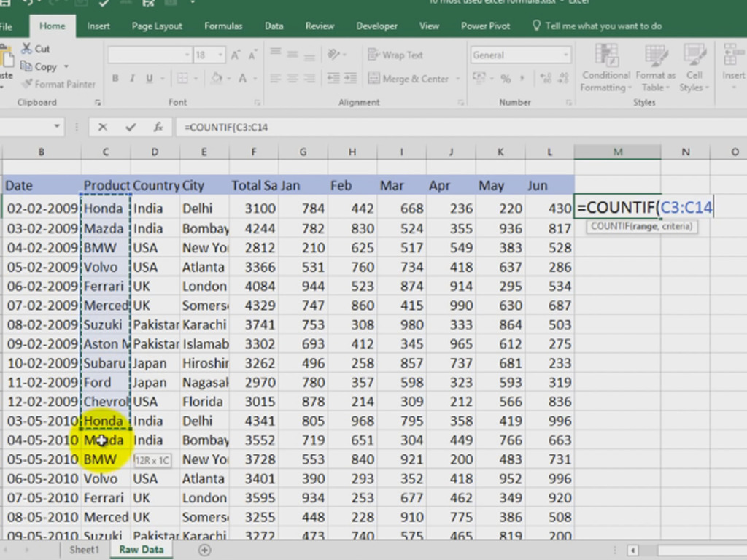Center text horizontally

(x=293, y=78)
